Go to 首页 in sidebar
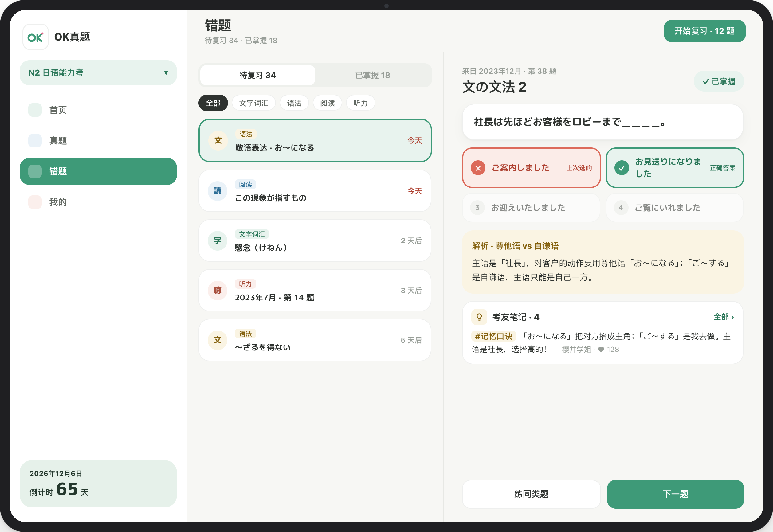This screenshot has height=532, width=773. (98, 110)
